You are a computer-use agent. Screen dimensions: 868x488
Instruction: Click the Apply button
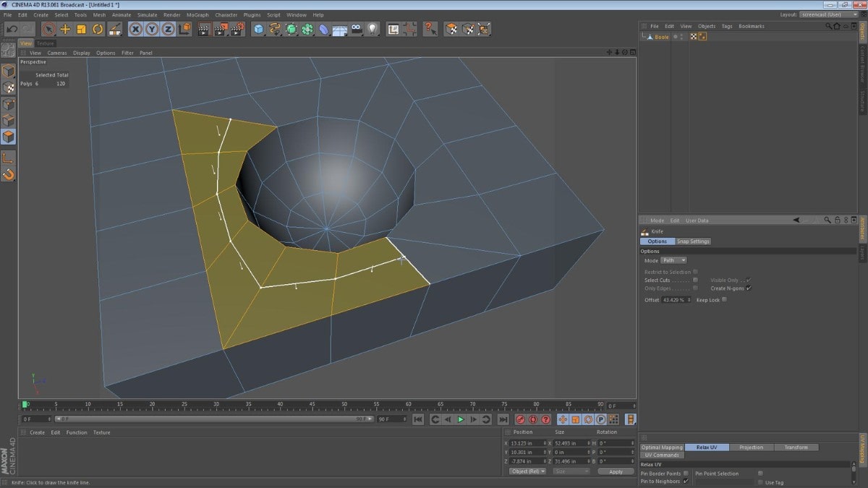[616, 471]
